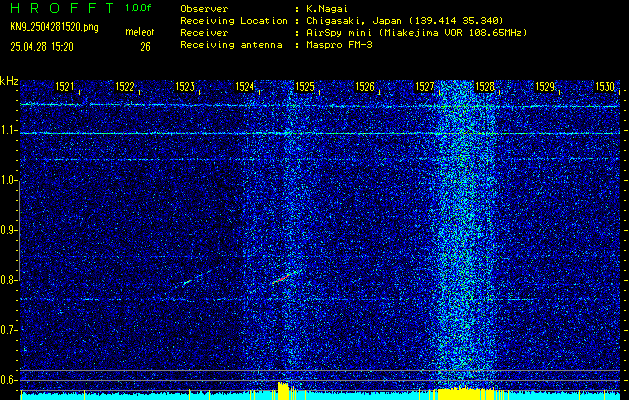The width and height of the screenshot is (629, 400).
Task: Click the HROFFT title text
Action: click(x=63, y=8)
